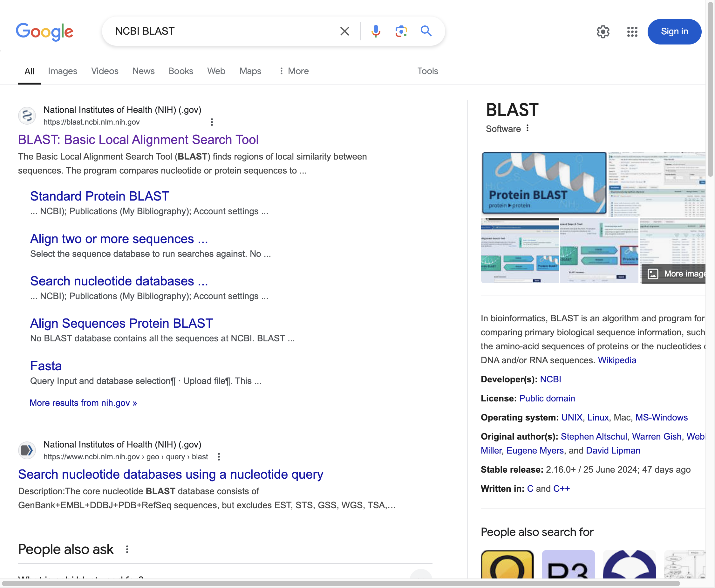715x588 pixels.
Task: Open the Protein BLAST thumbnail image
Action: (x=544, y=183)
